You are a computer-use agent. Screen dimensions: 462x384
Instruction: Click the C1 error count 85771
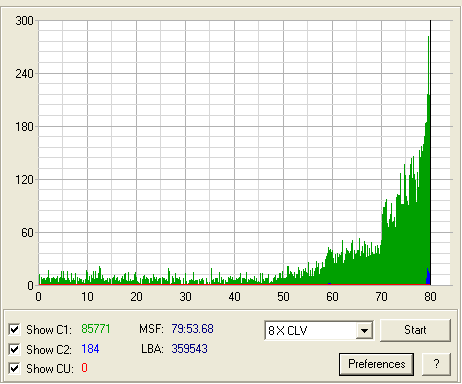coord(96,329)
